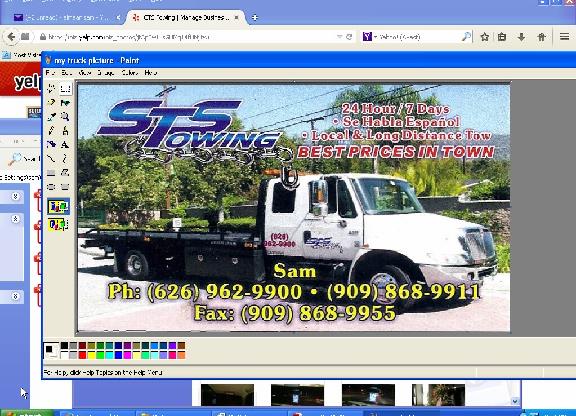Open the first photo thumbnail on Yelp page
The width and height of the screenshot is (576, 416).
click(x=227, y=395)
